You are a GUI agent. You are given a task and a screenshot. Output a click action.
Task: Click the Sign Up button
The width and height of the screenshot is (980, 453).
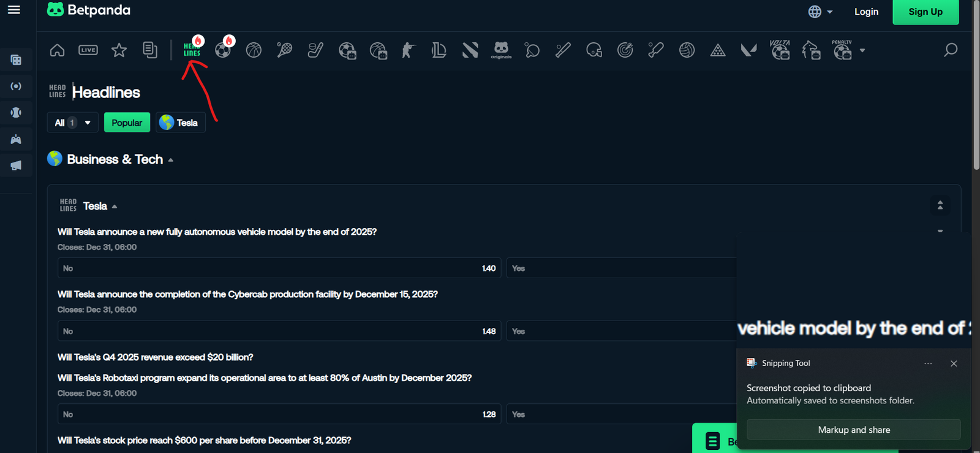tap(925, 12)
